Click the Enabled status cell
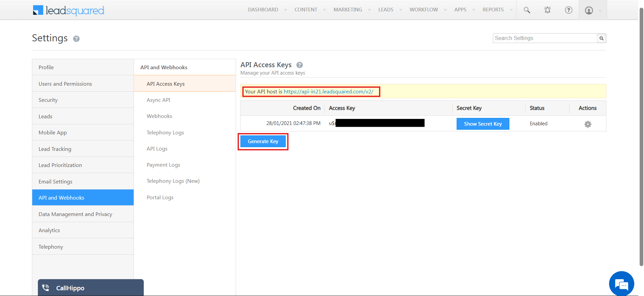Viewport: 644px width, 296px height. (x=539, y=124)
